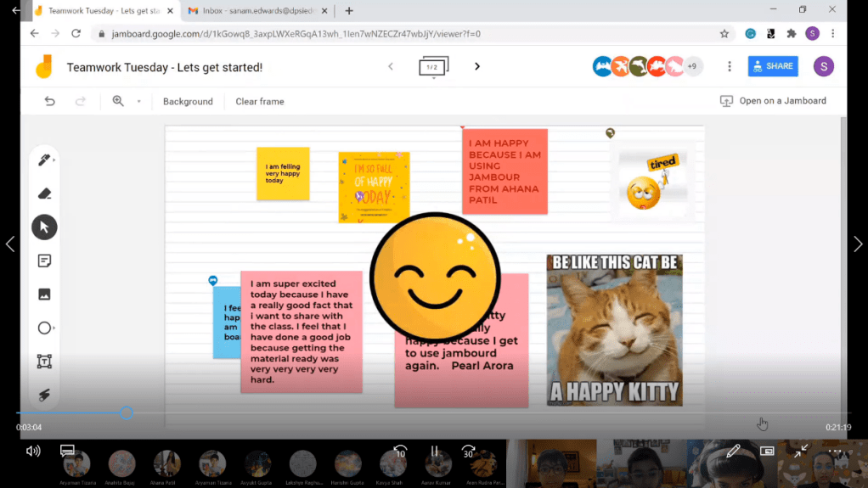Image resolution: width=868 pixels, height=488 pixels.
Task: Click the blue SHARE button
Action: (772, 66)
